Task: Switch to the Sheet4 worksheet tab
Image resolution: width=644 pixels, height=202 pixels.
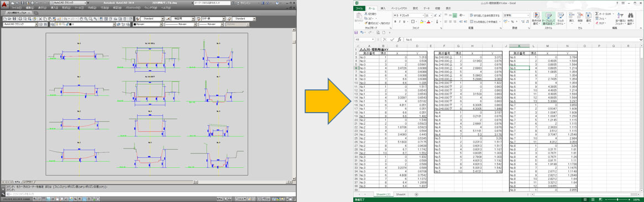Action: click(x=400, y=194)
